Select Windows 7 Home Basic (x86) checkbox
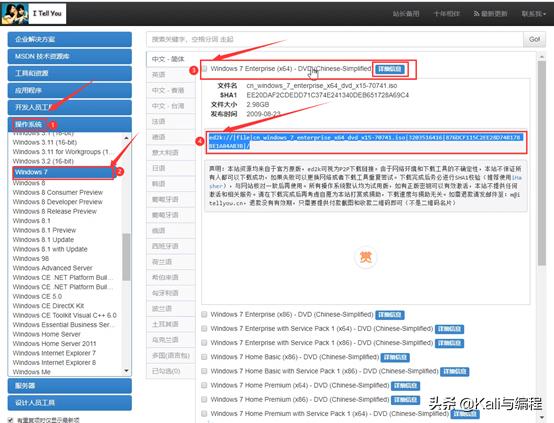This screenshot has width=554, height=423. pos(204,357)
